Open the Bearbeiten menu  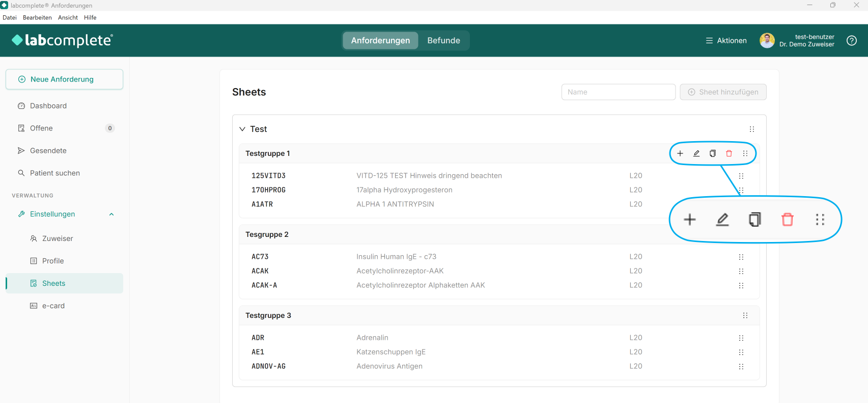[x=37, y=17]
